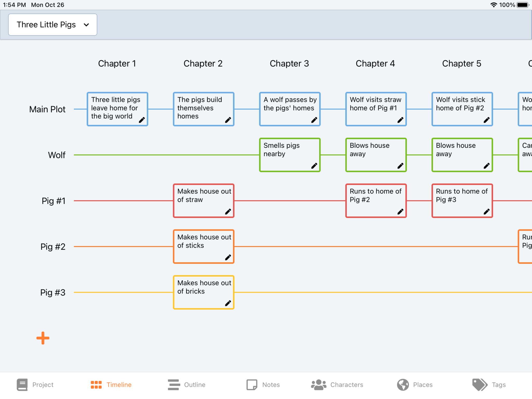Viewport: 532px width, 399px height.
Task: Select the Pig #2 plotline label
Action: [x=53, y=247]
